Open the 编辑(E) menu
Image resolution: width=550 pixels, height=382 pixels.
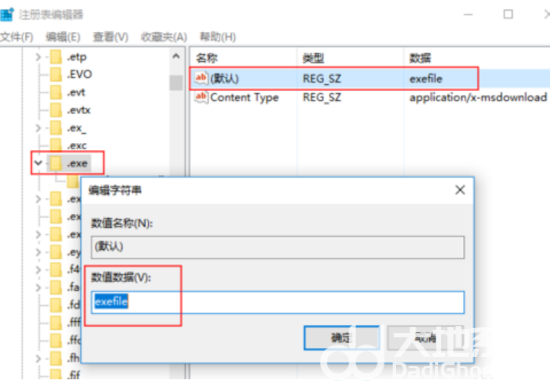(63, 37)
